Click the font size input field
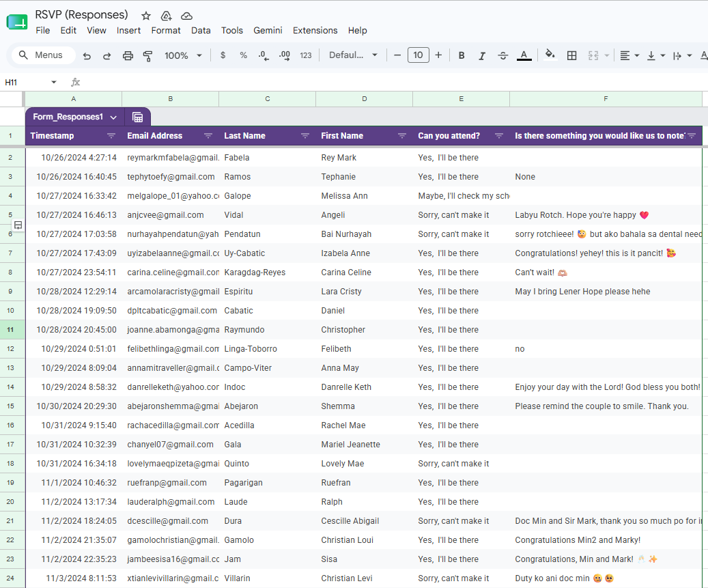Viewport: 708px width, 588px height. [x=418, y=55]
